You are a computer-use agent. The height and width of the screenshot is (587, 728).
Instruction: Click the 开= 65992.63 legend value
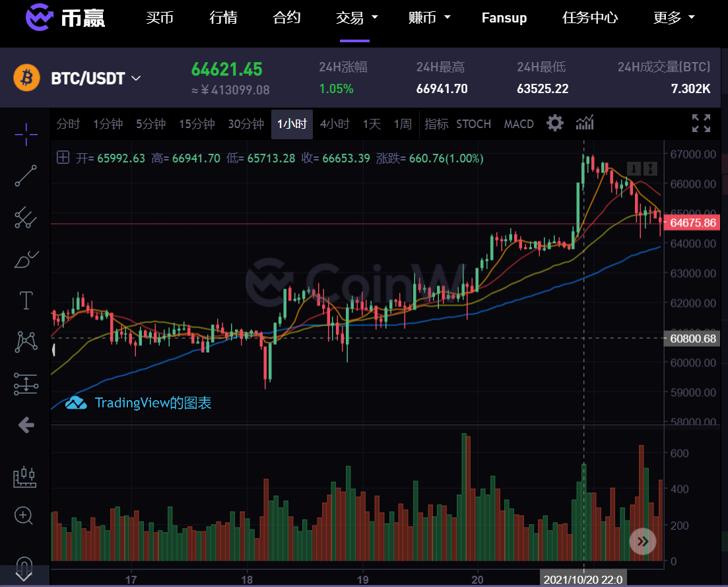(x=110, y=158)
